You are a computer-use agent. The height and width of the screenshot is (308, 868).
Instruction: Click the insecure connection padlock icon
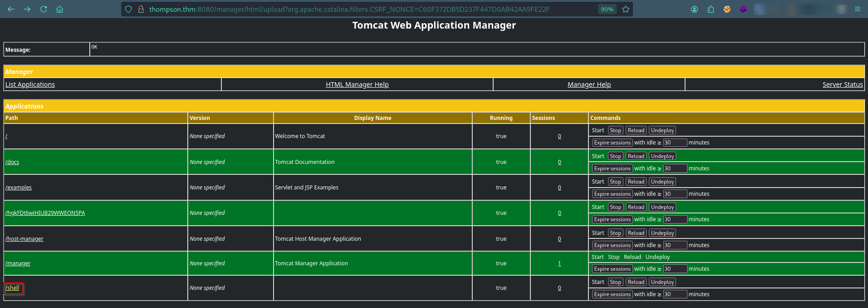pos(141,9)
